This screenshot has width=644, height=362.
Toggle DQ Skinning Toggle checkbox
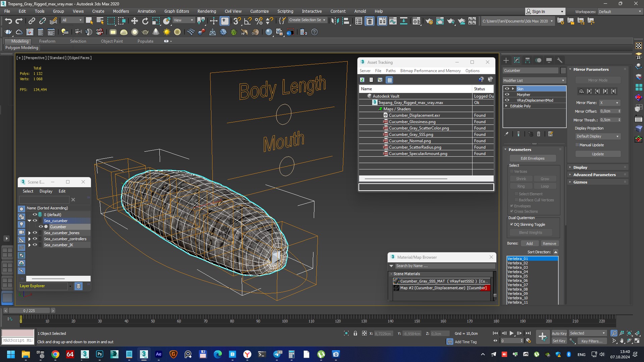(511, 224)
